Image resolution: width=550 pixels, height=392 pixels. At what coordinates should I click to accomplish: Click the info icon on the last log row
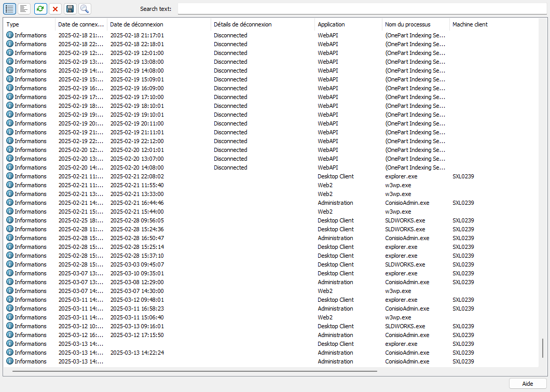point(10,361)
